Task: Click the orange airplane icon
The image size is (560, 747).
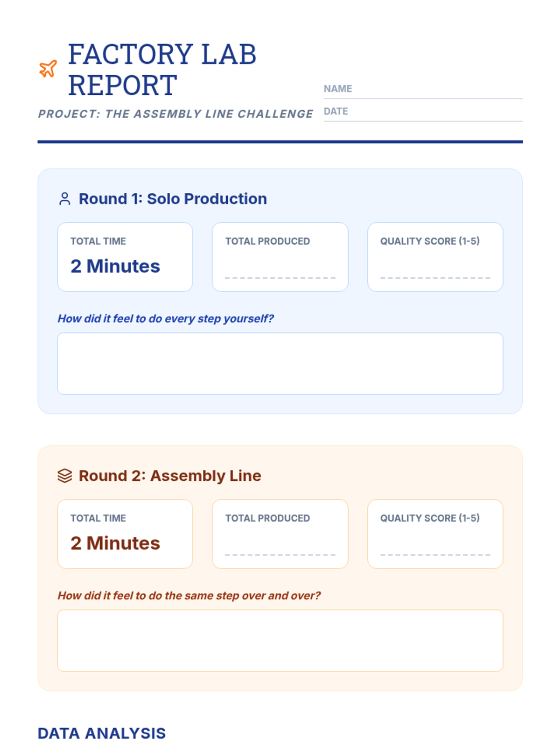Action: pos(48,69)
